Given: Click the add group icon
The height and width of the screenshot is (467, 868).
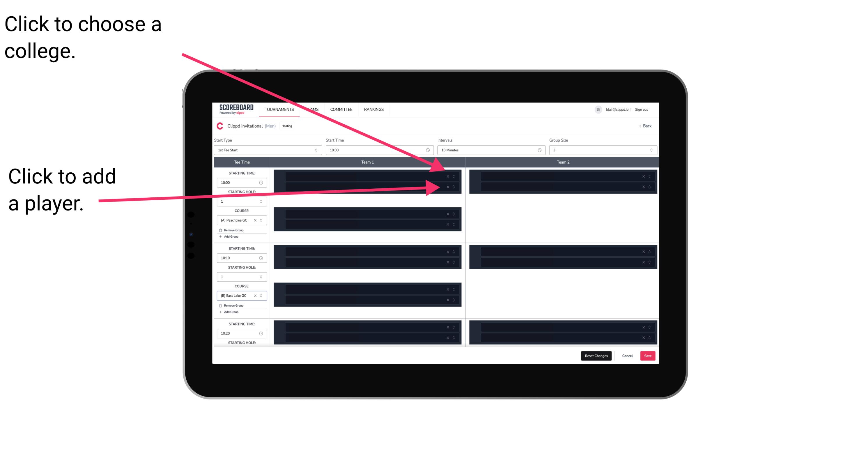Looking at the screenshot, I should coord(220,237).
